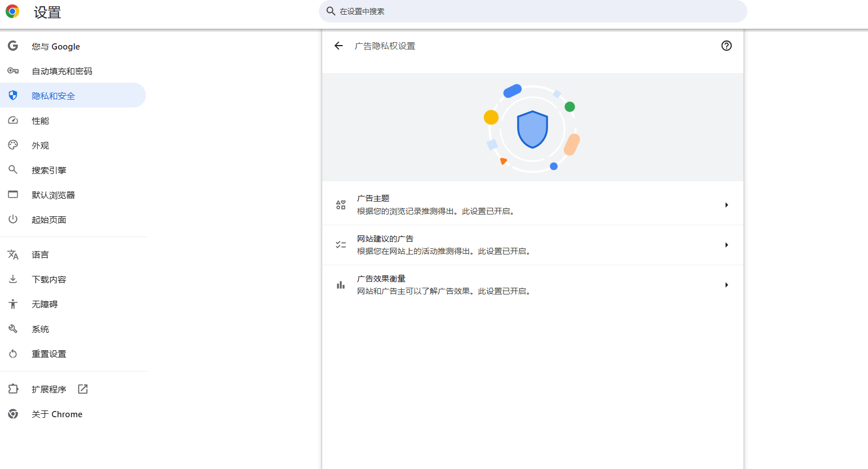This screenshot has width=868, height=469.
Task: Click the 系统 wrench icon
Action: [x=13, y=328]
